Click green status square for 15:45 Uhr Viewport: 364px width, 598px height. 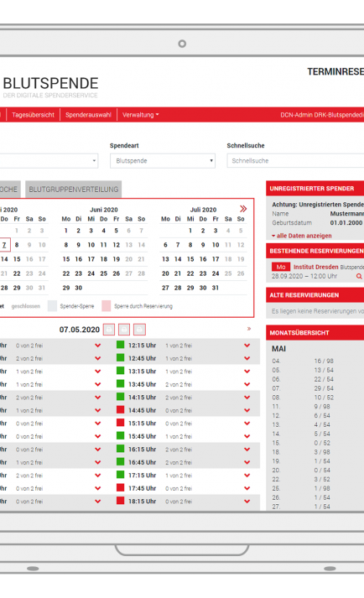[x=120, y=435]
